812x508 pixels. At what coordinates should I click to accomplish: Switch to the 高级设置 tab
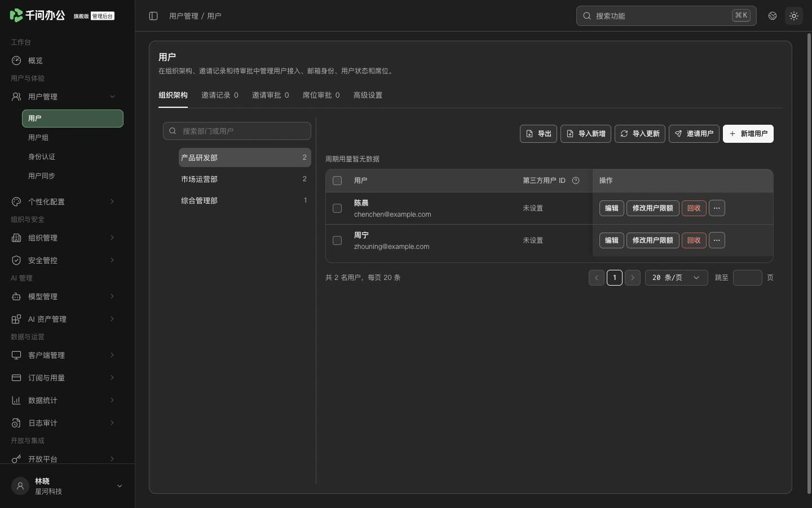tap(368, 95)
